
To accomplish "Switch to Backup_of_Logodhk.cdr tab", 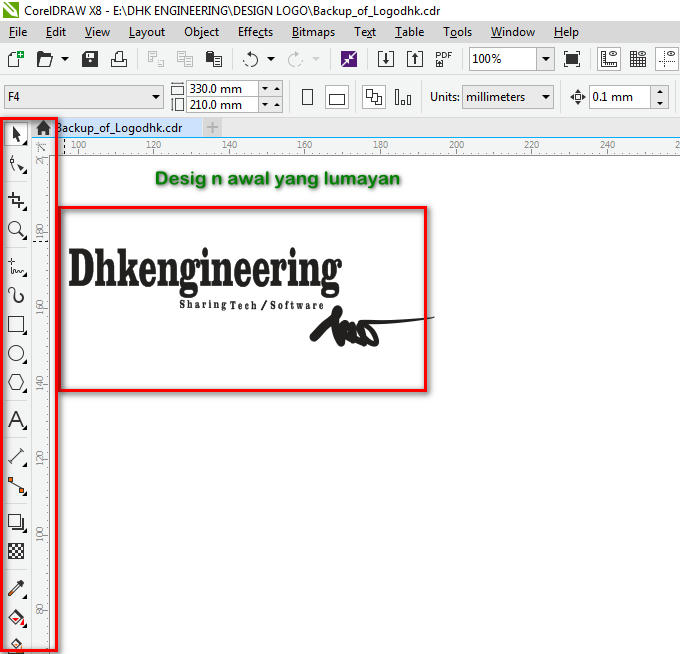I will point(126,128).
